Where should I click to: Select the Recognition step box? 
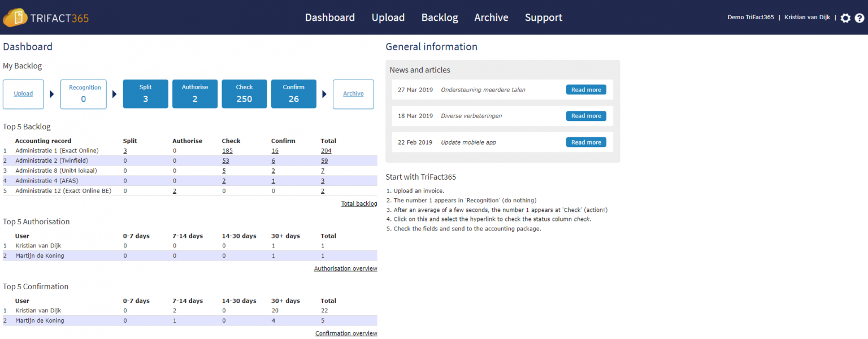[83, 94]
